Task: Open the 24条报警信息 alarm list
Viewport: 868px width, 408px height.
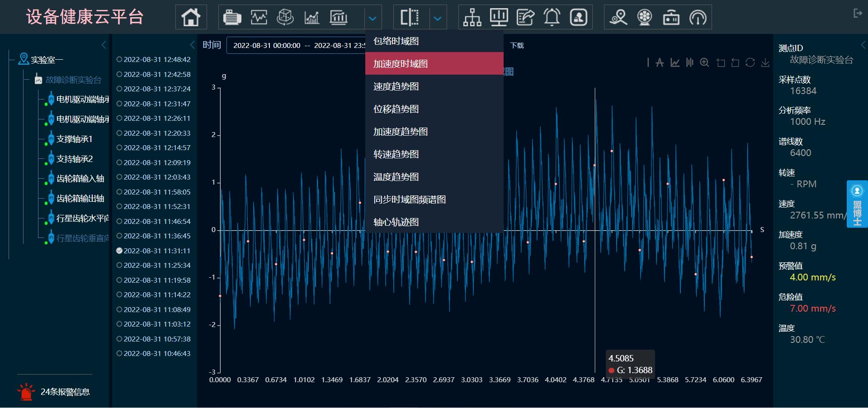Action: pos(65,392)
